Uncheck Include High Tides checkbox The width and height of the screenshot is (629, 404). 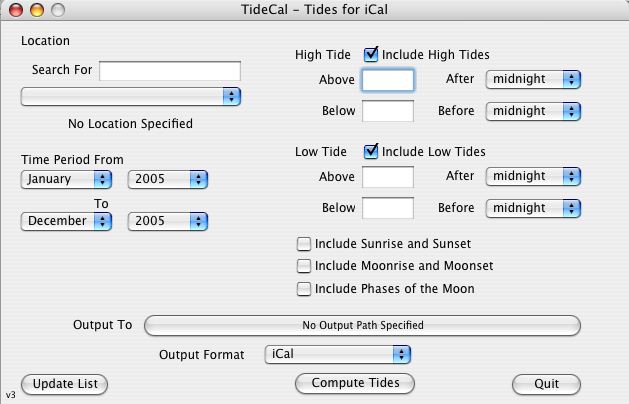[371, 55]
